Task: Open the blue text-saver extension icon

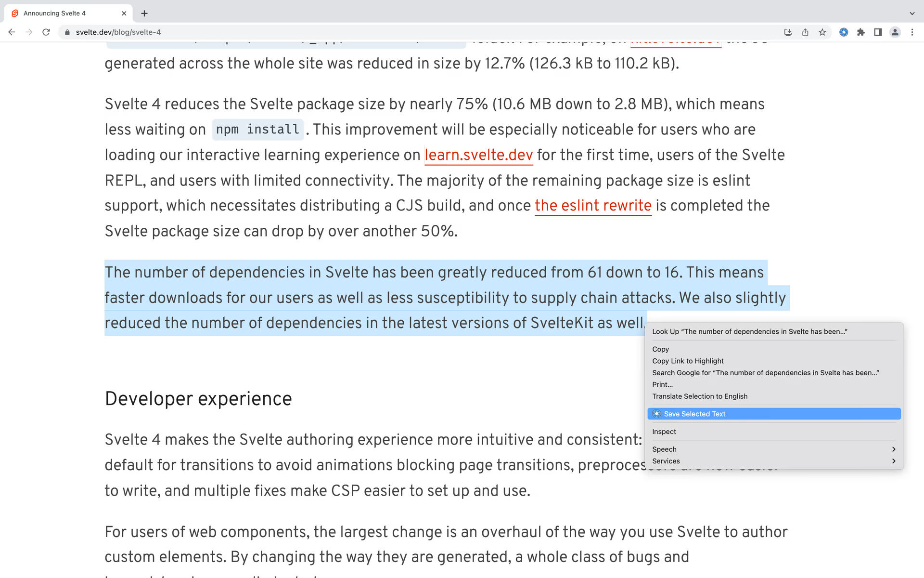Action: coord(844,32)
